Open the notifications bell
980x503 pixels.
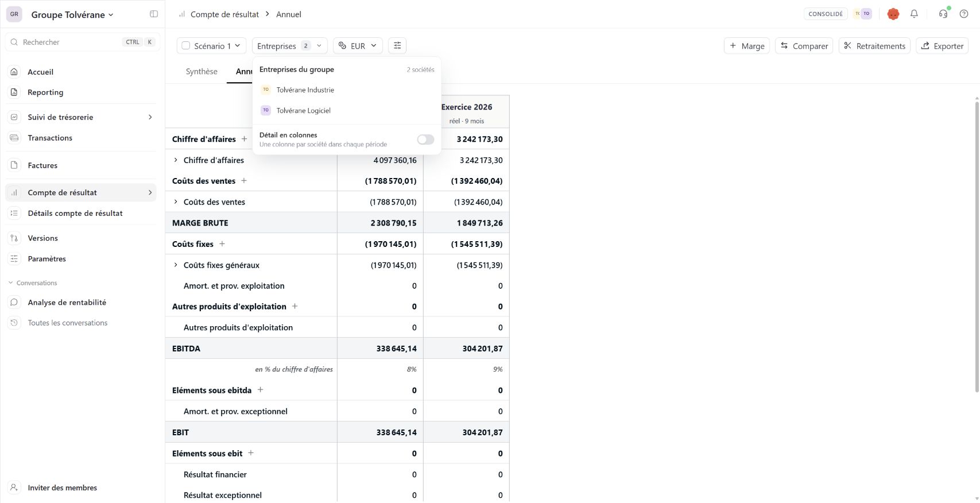tap(914, 14)
